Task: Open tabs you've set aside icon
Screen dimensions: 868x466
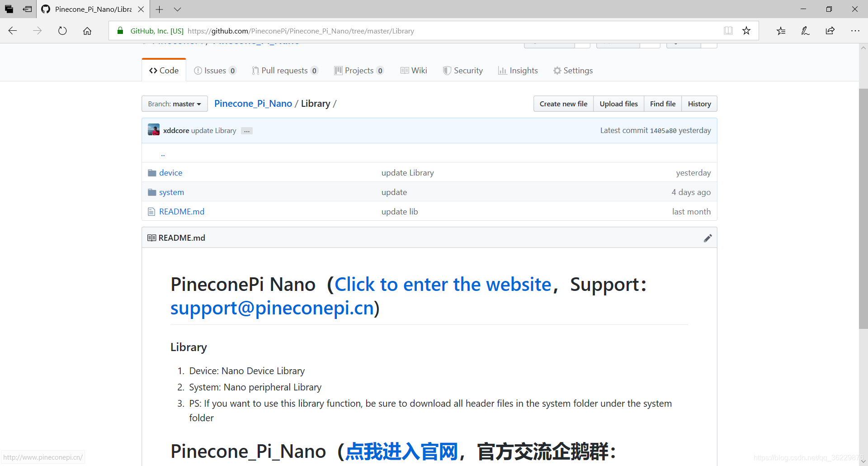Action: tap(9, 9)
